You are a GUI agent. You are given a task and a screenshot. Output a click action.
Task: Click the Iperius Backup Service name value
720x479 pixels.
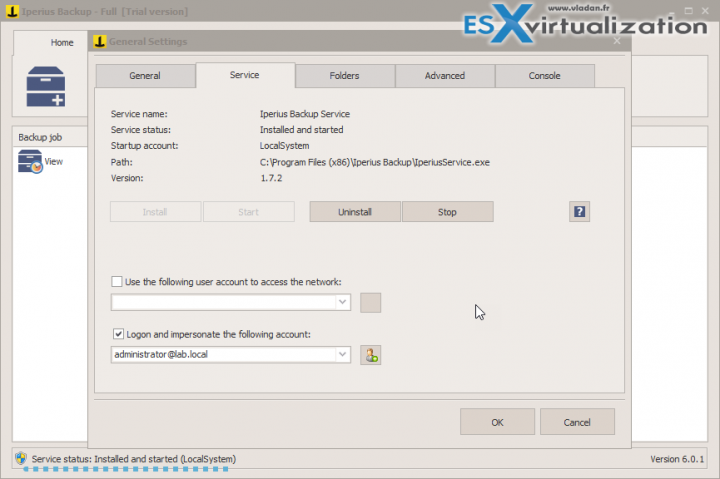pyautogui.click(x=305, y=114)
